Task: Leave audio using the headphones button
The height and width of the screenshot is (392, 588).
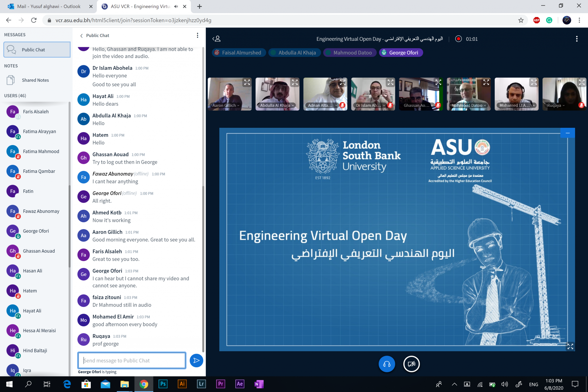Action: [x=387, y=364]
